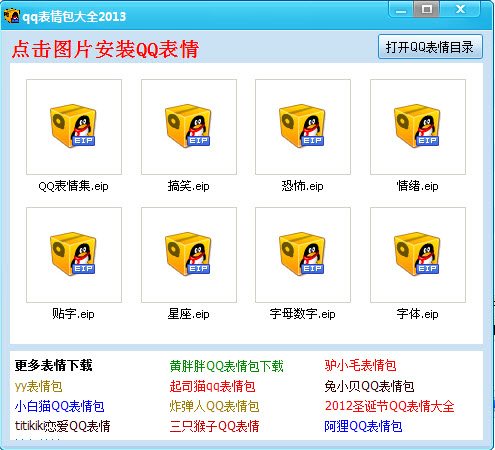Open the 兔小贝QQ表情包 link
Image resolution: width=495 pixels, height=450 pixels.
(369, 386)
